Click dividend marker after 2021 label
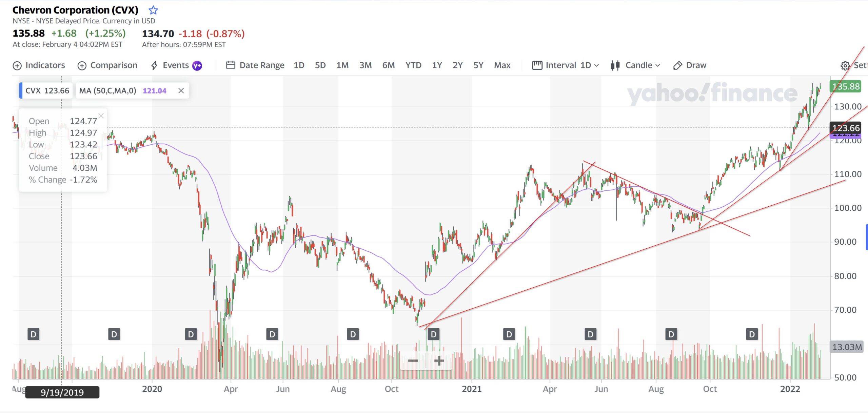 [x=509, y=335]
